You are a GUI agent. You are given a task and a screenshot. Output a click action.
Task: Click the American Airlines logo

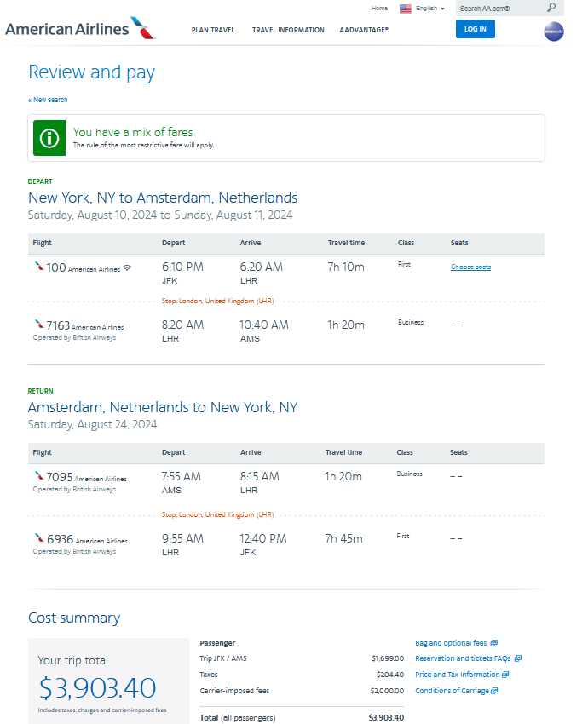[81, 28]
